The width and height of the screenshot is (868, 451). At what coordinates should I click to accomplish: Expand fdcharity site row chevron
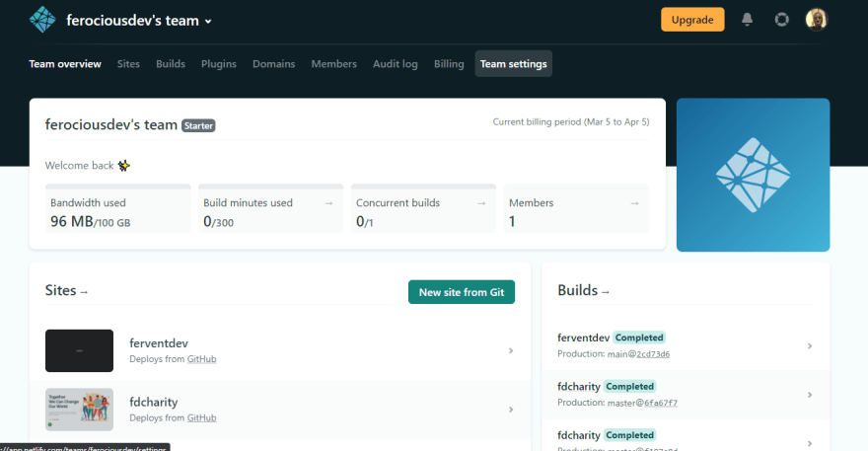click(x=511, y=410)
